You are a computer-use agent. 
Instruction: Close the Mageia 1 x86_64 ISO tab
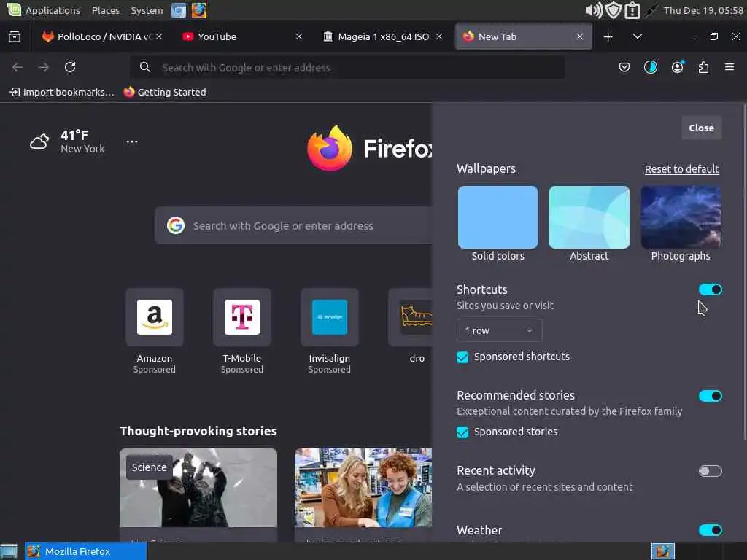(439, 36)
